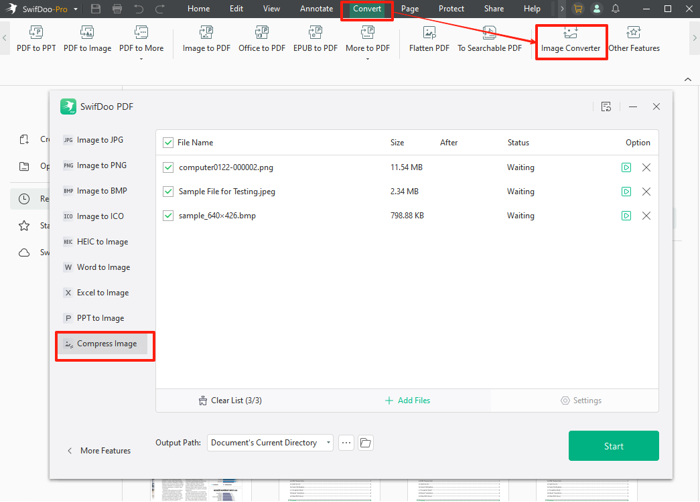Open Output Path dropdown
Image resolution: width=700 pixels, height=502 pixels.
point(270,443)
